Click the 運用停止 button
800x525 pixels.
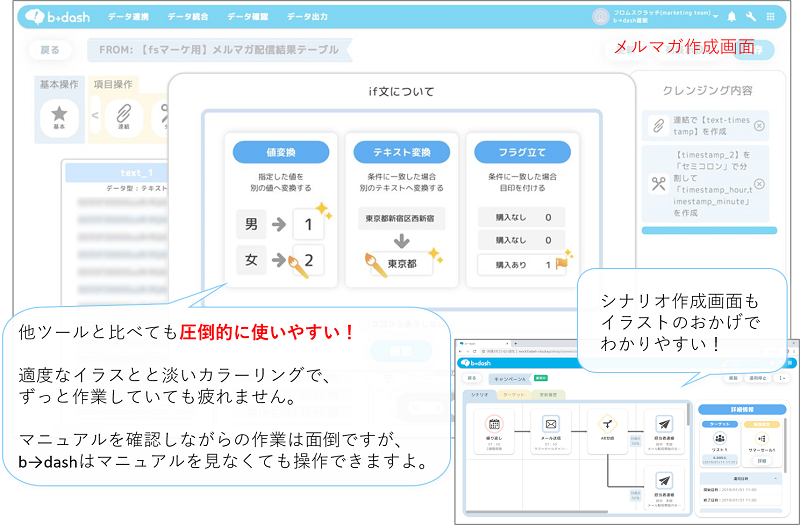click(x=757, y=379)
